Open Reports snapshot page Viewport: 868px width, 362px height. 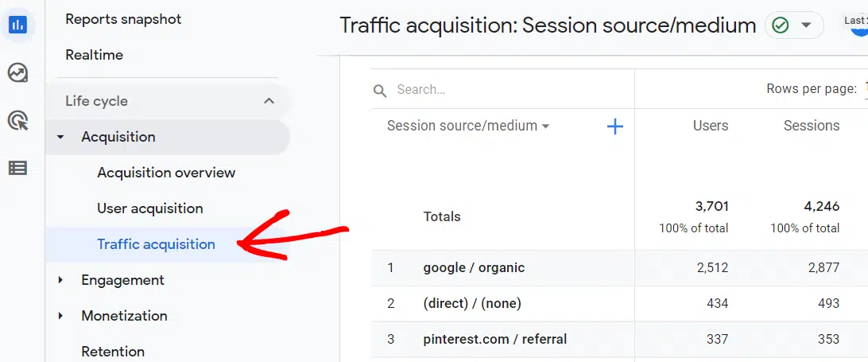point(123,18)
